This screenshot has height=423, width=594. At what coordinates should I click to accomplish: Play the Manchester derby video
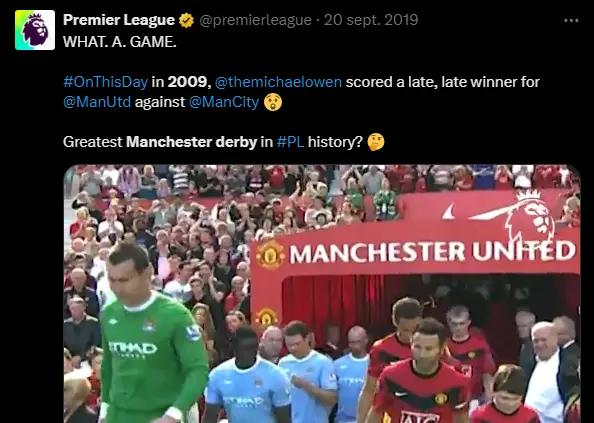click(322, 294)
